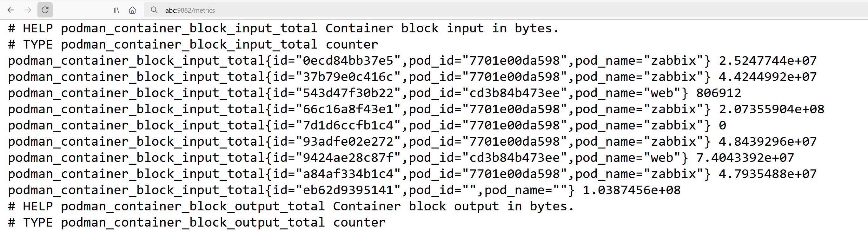Click the search magnifier in address bar
Viewport: 868px width, 231px height.
154,10
